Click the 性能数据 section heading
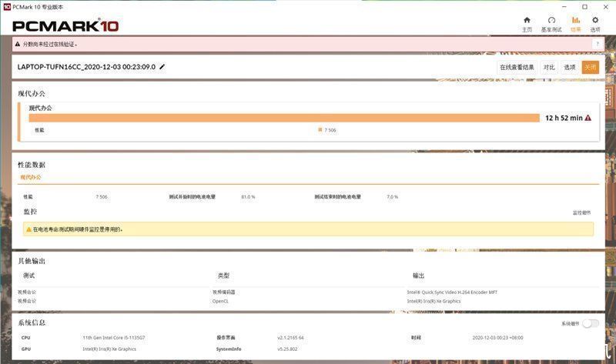 point(32,165)
